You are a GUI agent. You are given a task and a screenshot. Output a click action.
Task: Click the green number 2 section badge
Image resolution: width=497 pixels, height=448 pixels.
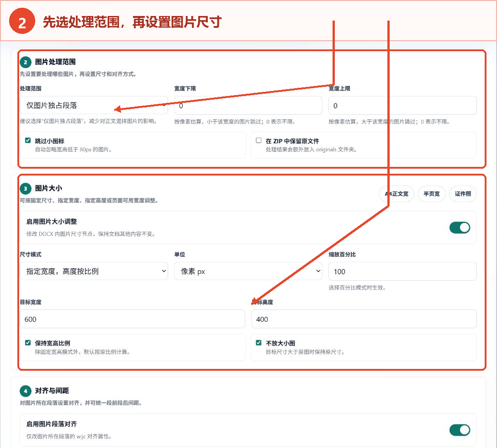[26, 62]
